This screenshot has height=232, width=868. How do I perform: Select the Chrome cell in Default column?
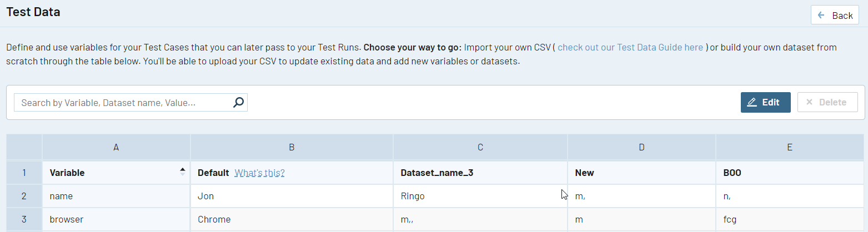(292, 219)
